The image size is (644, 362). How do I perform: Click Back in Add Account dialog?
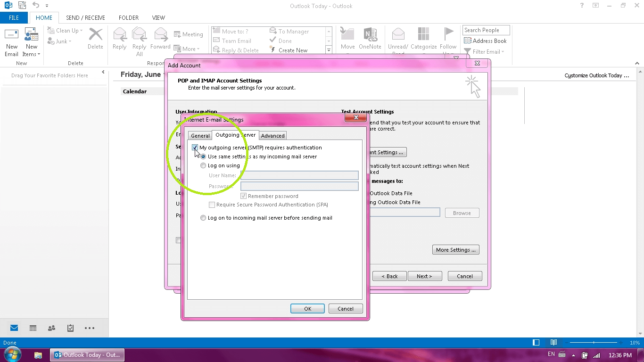click(389, 276)
